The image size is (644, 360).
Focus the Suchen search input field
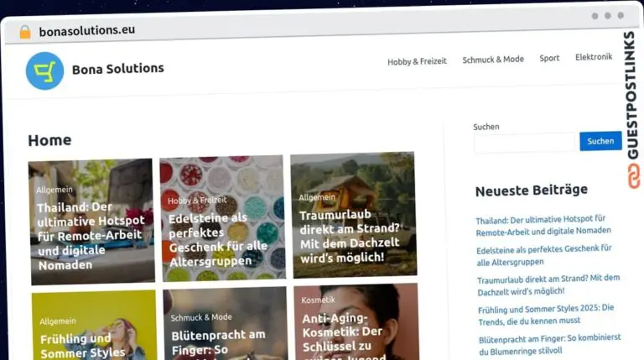point(524,143)
